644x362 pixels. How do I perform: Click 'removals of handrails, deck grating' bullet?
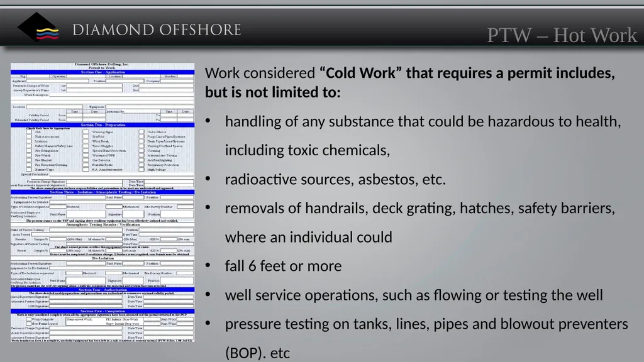tap(419, 208)
